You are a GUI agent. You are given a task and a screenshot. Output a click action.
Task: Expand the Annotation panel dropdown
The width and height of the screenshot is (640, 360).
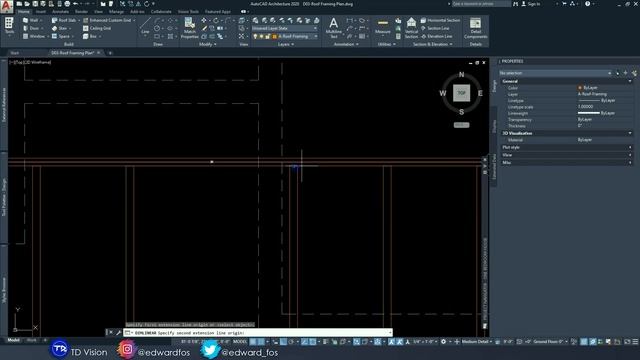[x=346, y=44]
